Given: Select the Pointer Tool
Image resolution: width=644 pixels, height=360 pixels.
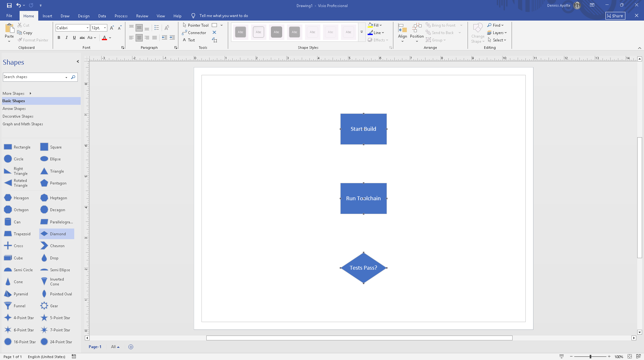Looking at the screenshot, I should click(195, 25).
